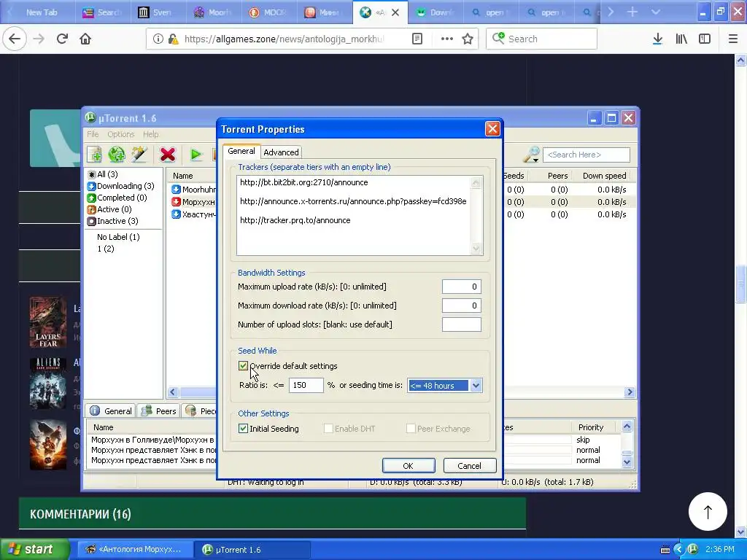Open the Help menu in µTorrent
747x560 pixels.
(x=150, y=134)
